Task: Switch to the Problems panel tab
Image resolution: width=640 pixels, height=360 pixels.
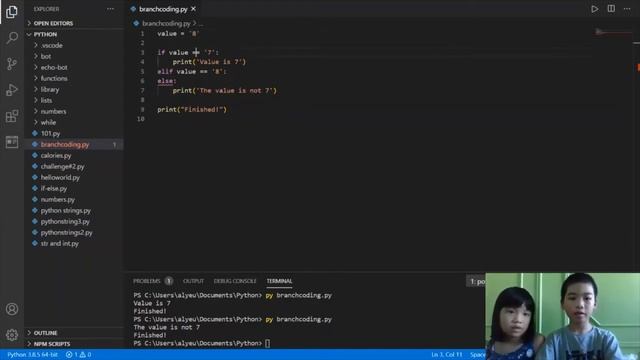Action: point(153,281)
